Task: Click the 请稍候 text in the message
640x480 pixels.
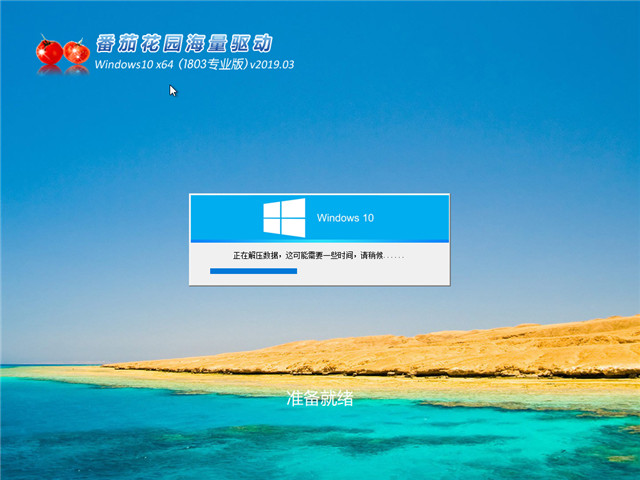Action: tap(372, 256)
